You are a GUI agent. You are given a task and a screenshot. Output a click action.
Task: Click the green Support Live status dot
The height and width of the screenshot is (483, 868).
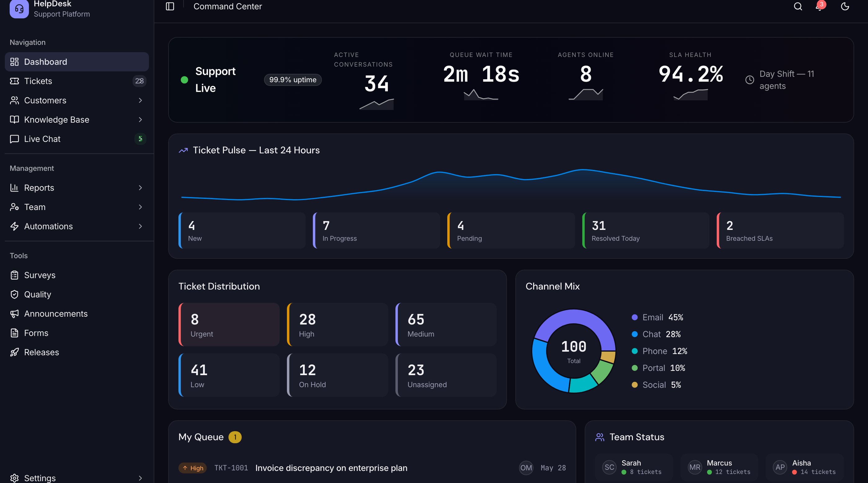pyautogui.click(x=184, y=80)
